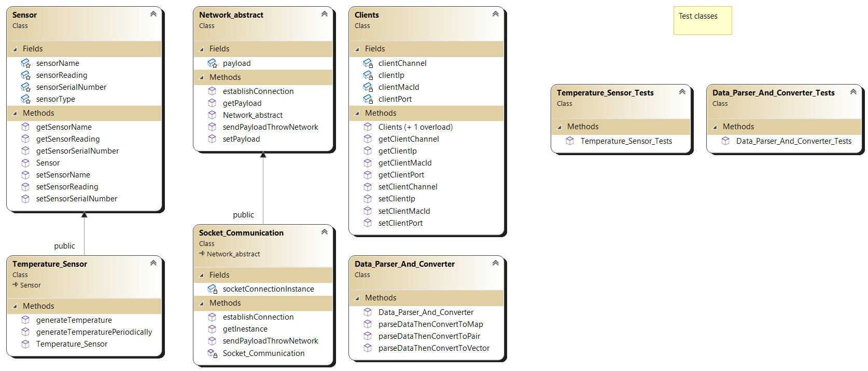
Task: Collapse the Clients class chevron
Action: tap(496, 14)
